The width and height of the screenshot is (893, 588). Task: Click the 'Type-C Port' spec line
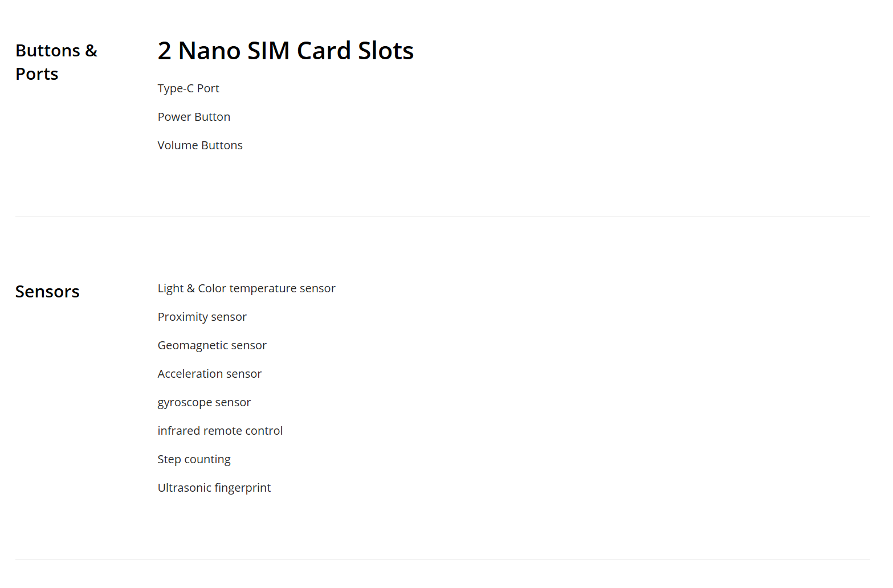188,88
